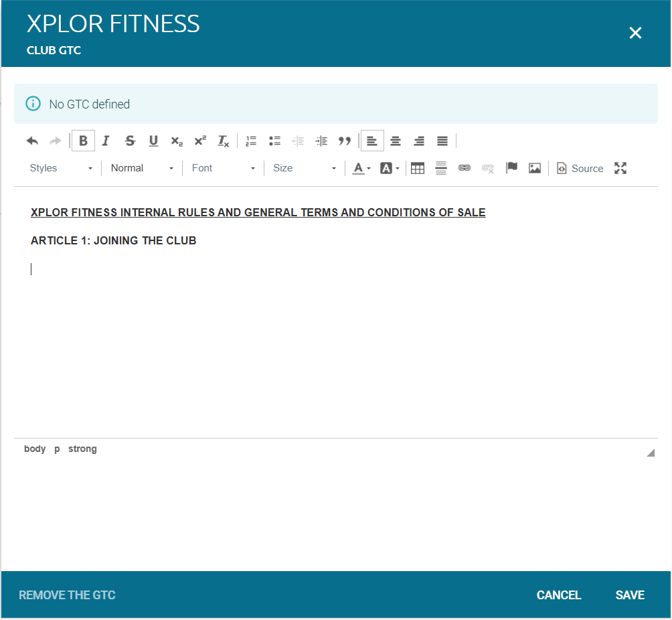
Task: Toggle Bold formatting
Action: pyautogui.click(x=83, y=141)
